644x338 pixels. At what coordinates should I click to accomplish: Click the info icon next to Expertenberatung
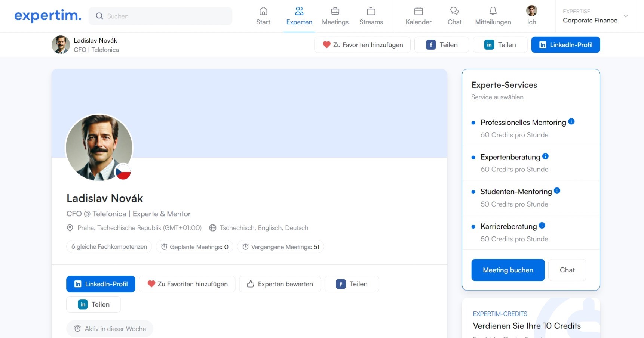[x=545, y=156]
